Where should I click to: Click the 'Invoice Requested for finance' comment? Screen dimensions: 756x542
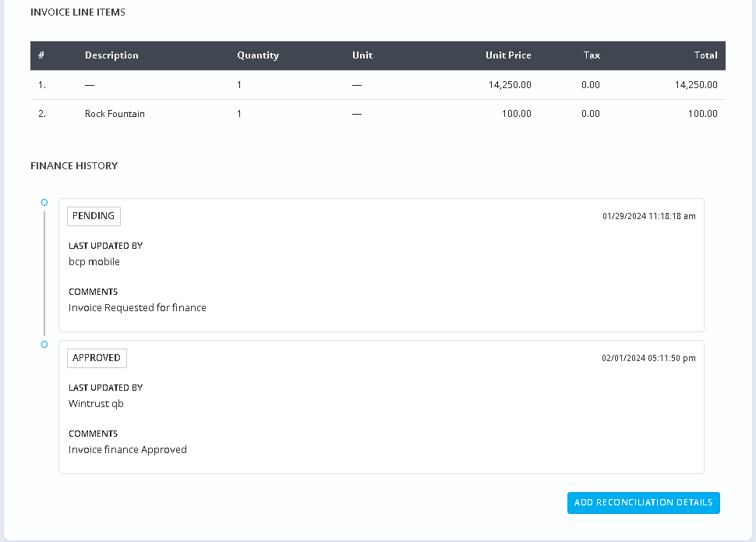point(137,308)
